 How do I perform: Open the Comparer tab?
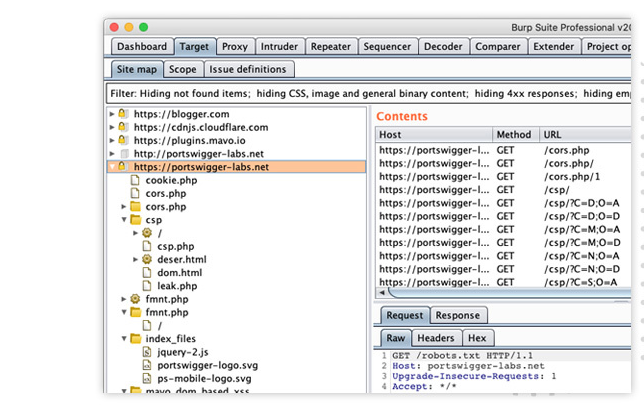click(498, 46)
